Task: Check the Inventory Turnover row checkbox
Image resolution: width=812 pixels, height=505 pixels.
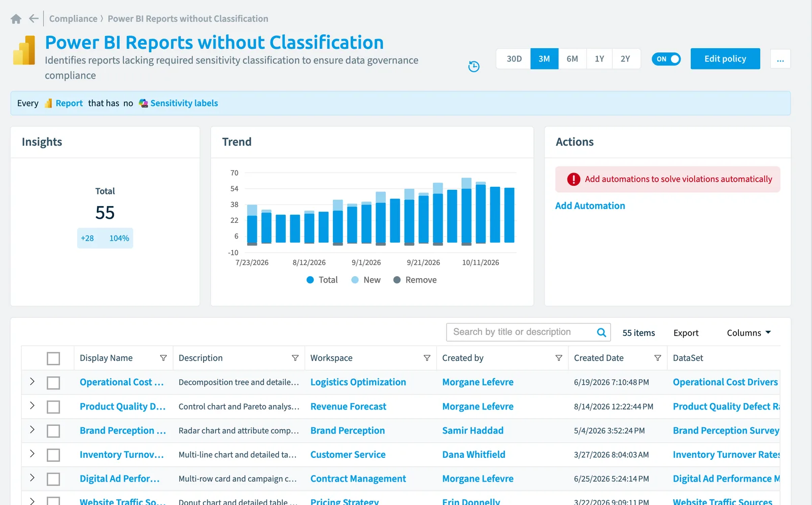Action: coord(53,455)
